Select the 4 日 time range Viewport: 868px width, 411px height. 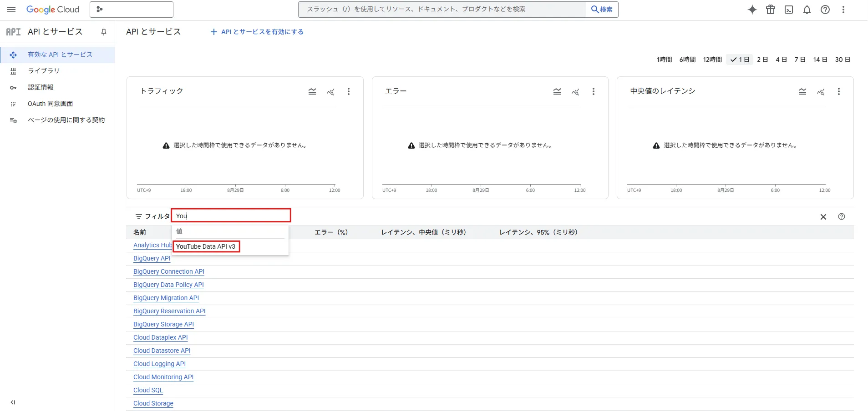[x=781, y=60]
